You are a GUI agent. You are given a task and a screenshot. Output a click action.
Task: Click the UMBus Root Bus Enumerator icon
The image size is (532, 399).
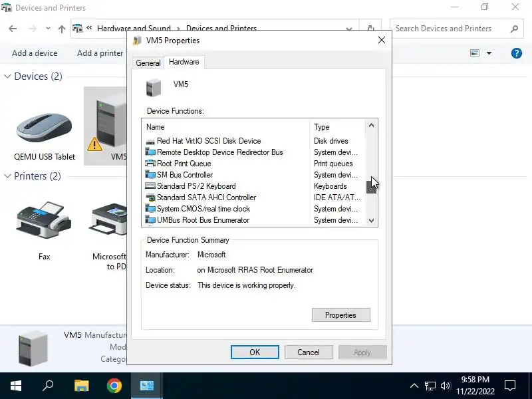pos(150,220)
